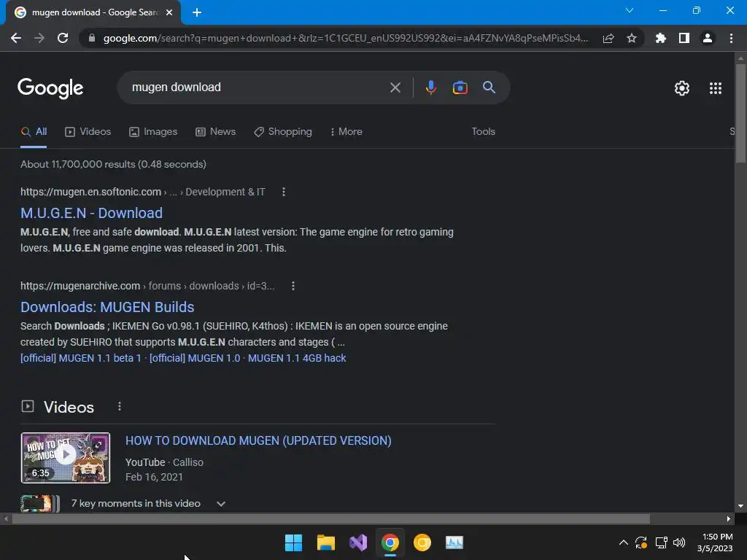747x560 pixels.
Task: Switch to the Images results tab
Action: tap(153, 132)
